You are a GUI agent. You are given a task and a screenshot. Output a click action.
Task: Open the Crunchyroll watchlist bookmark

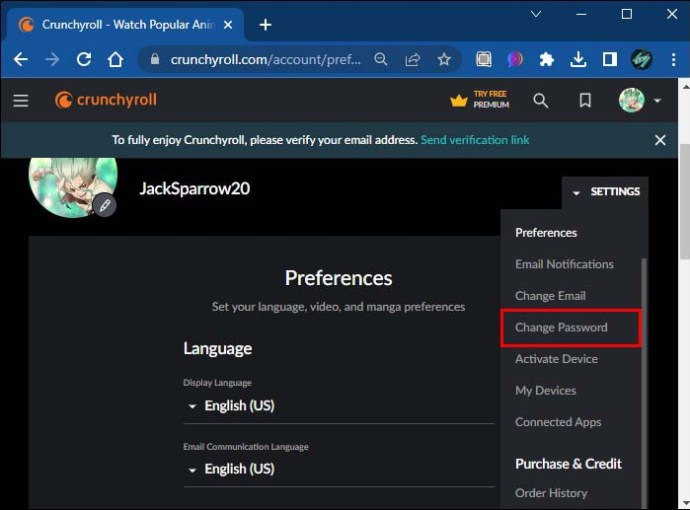pos(585,101)
